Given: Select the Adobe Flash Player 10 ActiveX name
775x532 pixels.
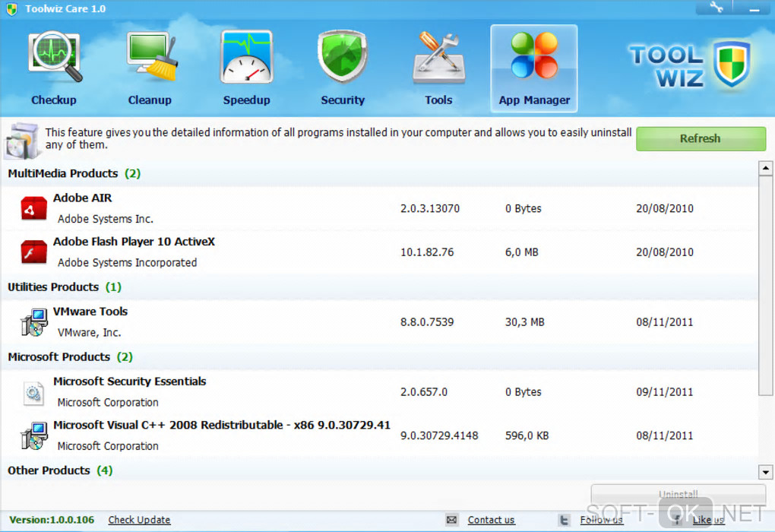Looking at the screenshot, I should tap(134, 242).
